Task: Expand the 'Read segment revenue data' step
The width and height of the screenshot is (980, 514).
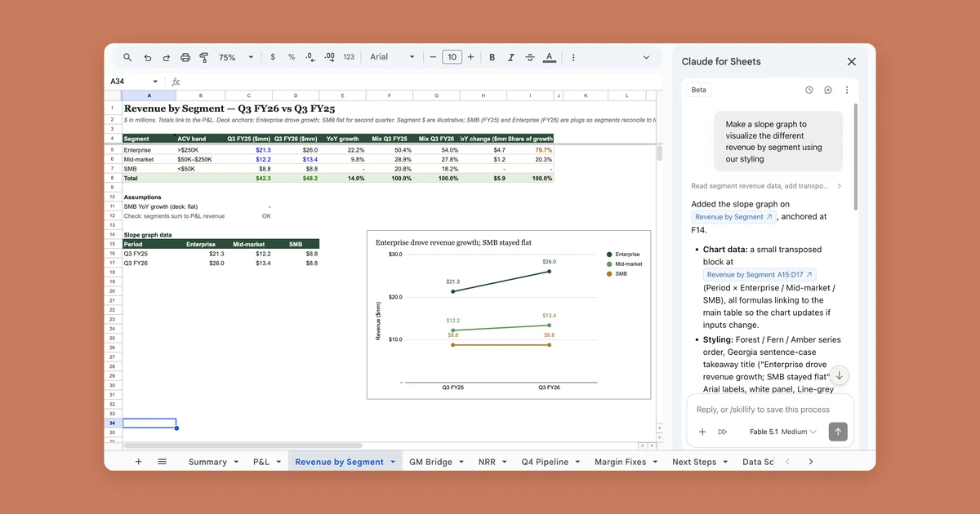Action: point(765,186)
